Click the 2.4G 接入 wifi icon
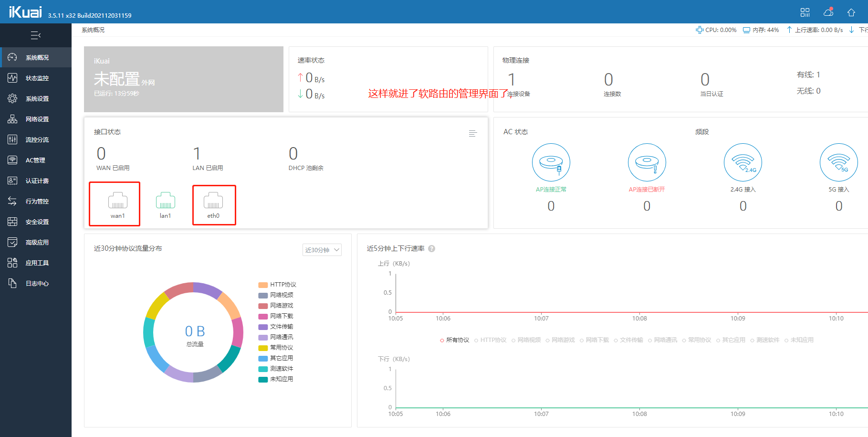This screenshot has height=437, width=868. coord(743,162)
